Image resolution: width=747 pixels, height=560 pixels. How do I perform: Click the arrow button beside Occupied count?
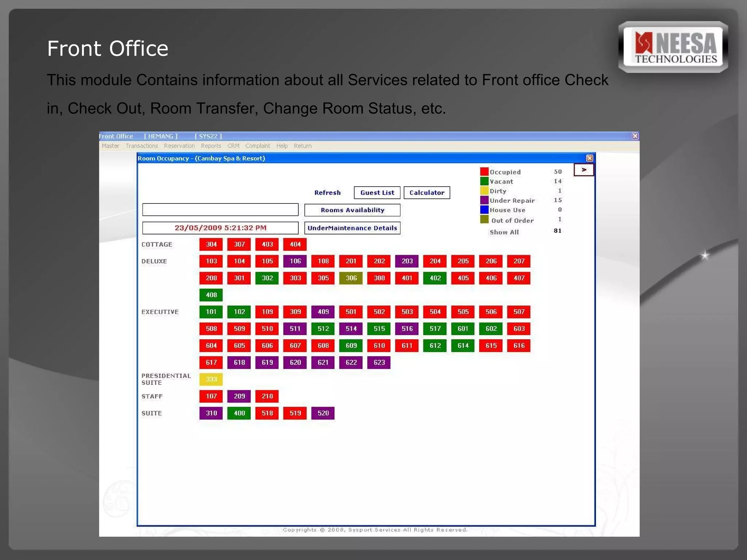584,170
